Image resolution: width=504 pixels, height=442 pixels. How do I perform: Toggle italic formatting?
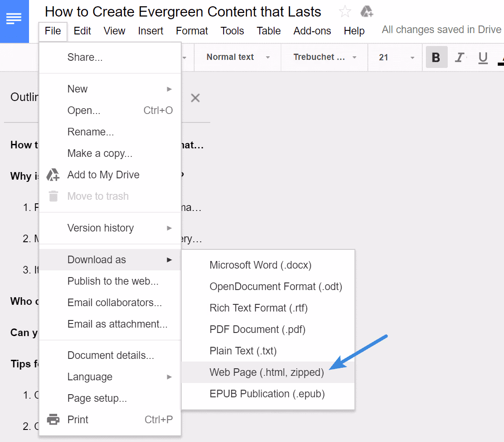point(460,57)
